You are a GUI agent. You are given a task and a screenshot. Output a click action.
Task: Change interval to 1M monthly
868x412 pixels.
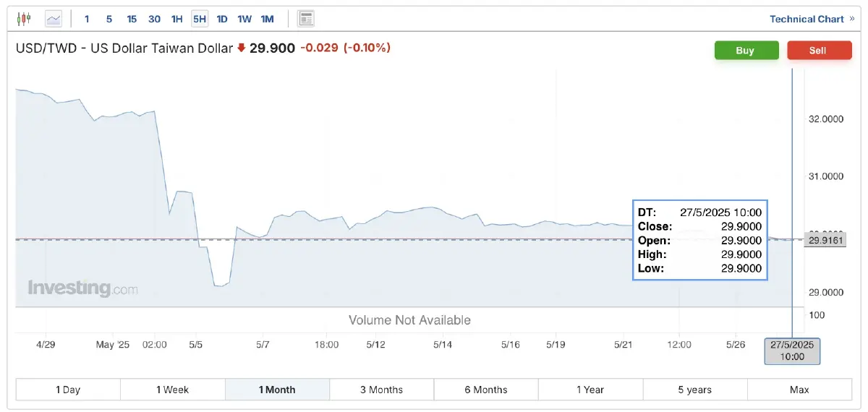pyautogui.click(x=268, y=19)
